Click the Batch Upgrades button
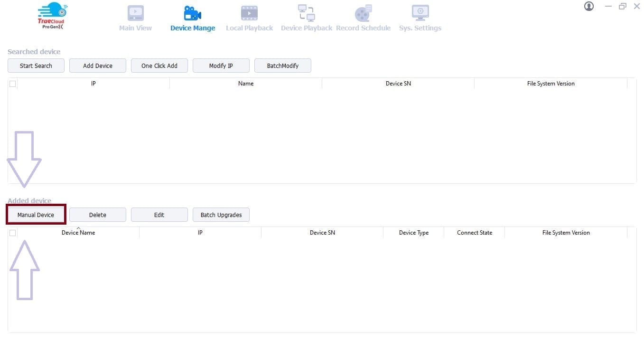The image size is (644, 341). (x=221, y=215)
